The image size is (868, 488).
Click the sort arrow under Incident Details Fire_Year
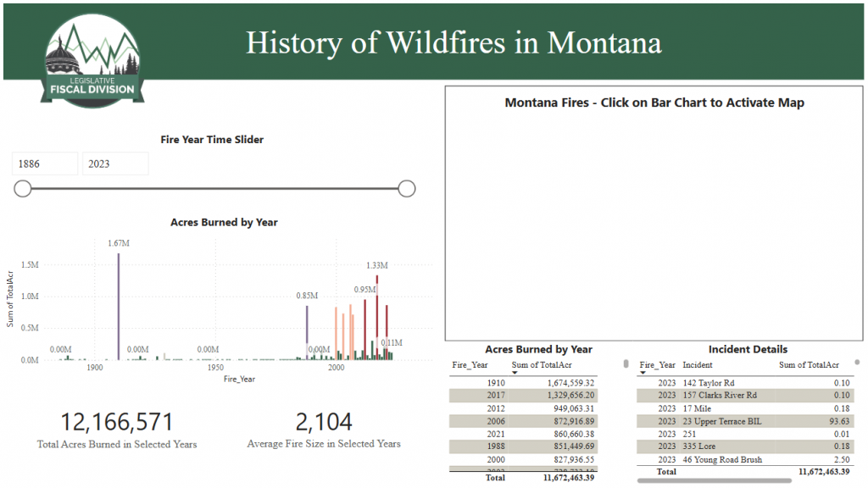[x=643, y=372]
